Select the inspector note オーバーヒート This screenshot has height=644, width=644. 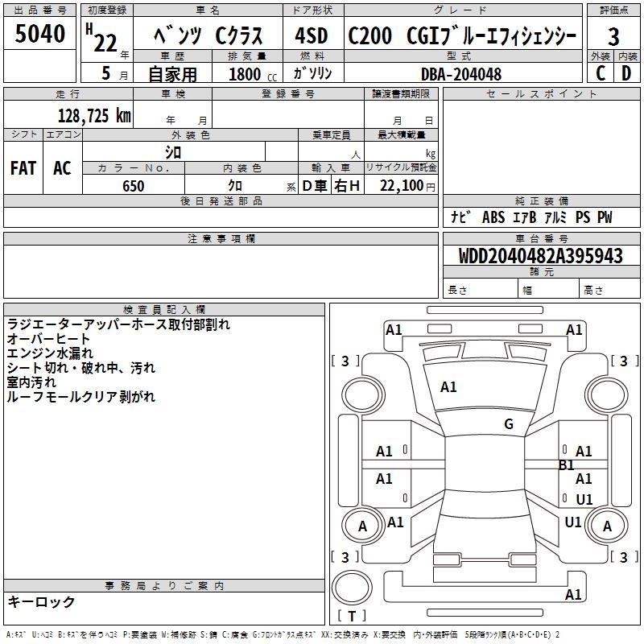48,339
